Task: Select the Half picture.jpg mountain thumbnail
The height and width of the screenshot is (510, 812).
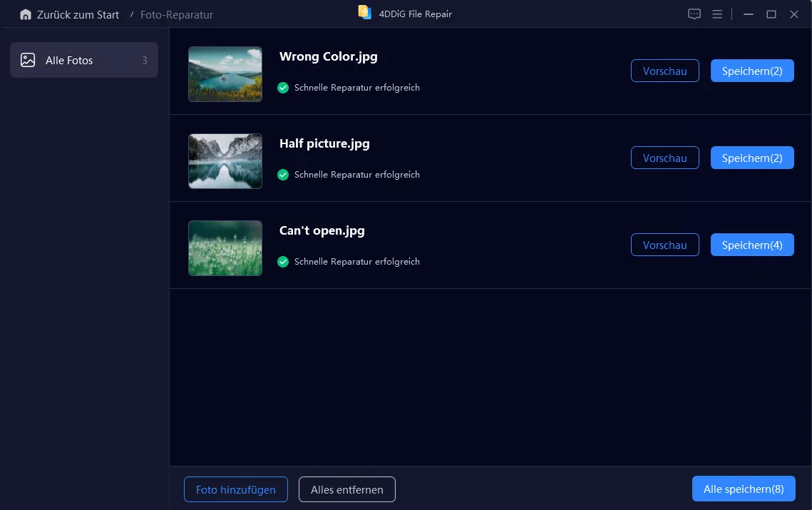Action: [225, 161]
